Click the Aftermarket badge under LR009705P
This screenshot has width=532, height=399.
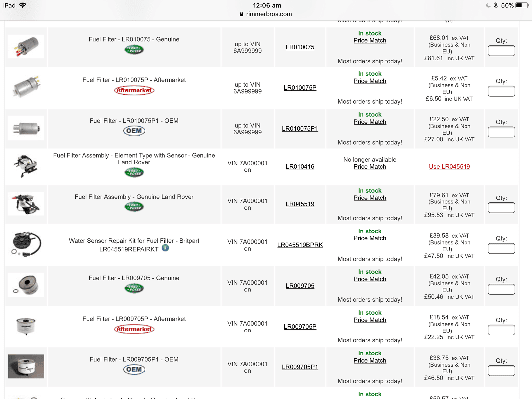(x=134, y=329)
